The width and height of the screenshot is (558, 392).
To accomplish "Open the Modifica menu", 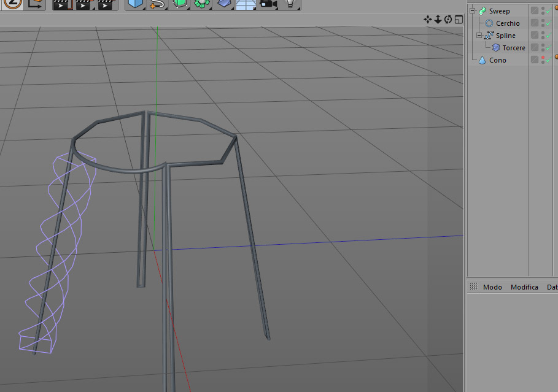I will (x=524, y=287).
